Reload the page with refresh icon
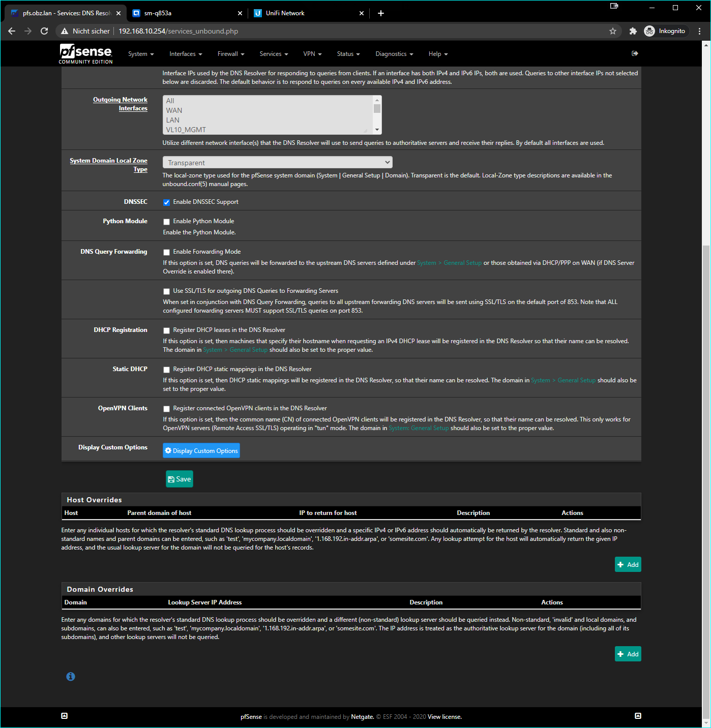 point(44,31)
